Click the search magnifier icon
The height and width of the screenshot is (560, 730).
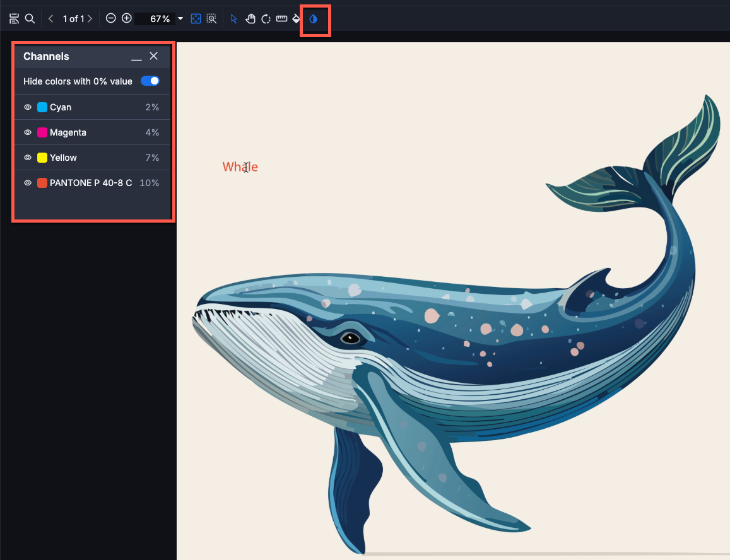coord(30,19)
